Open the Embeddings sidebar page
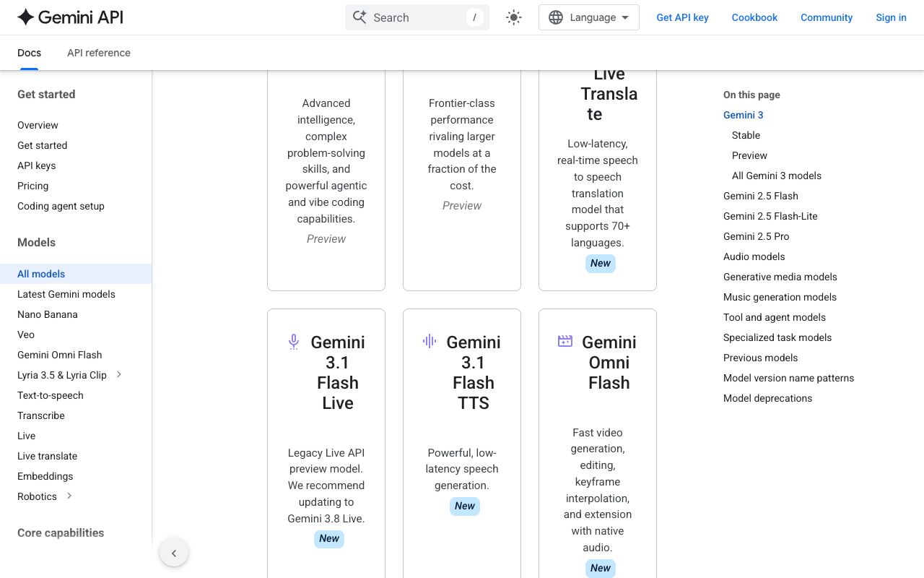The height and width of the screenshot is (578, 924). coord(45,476)
